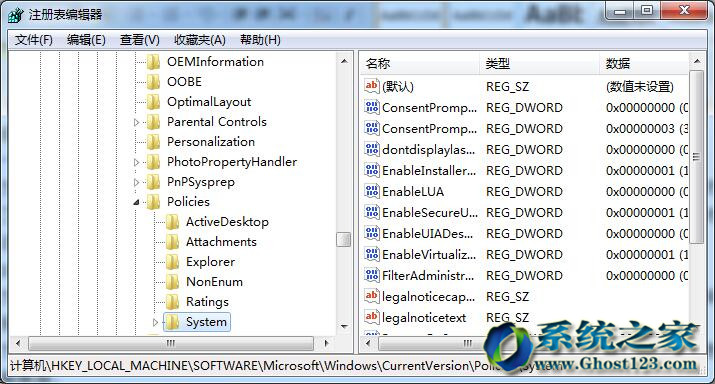715x384 pixels.
Task: Click the legalnoticetext string icon
Action: [x=372, y=317]
